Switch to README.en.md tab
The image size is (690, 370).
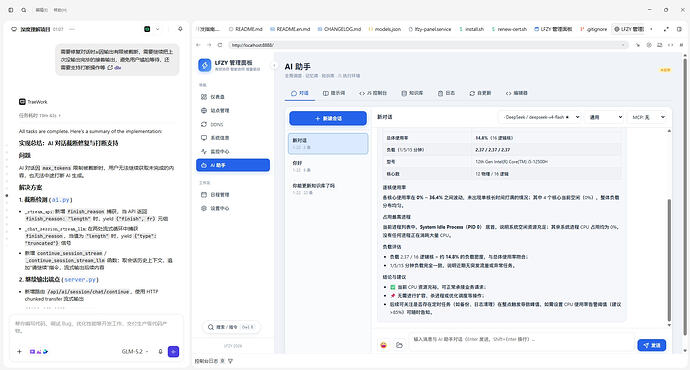[x=290, y=29]
